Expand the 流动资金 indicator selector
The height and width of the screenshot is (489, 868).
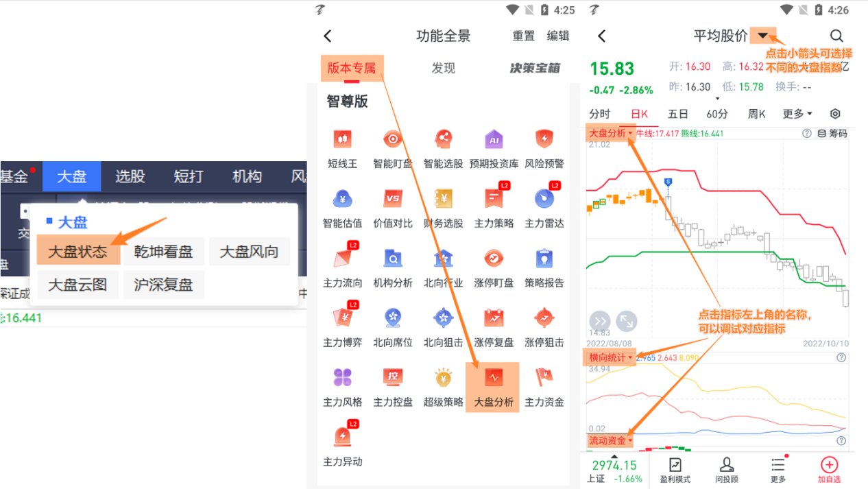pyautogui.click(x=610, y=440)
